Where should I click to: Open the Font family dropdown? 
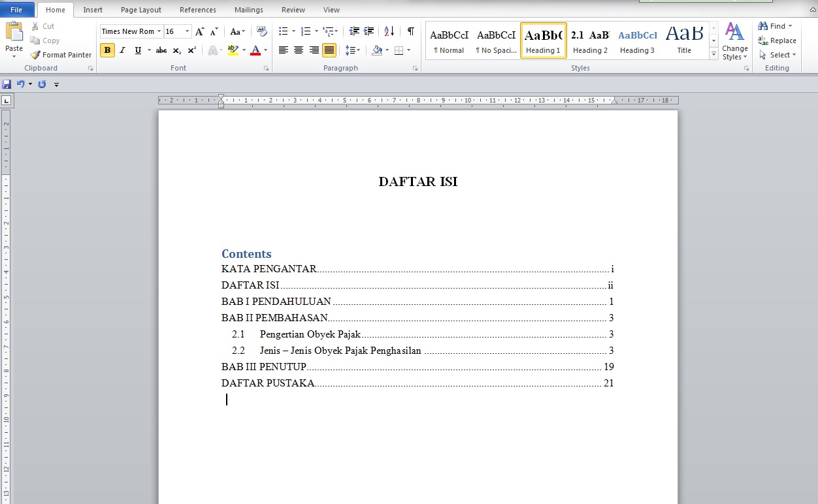159,31
